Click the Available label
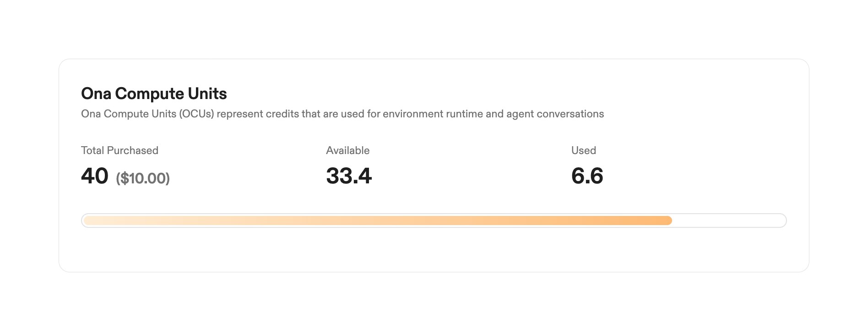The height and width of the screenshot is (331, 868). click(347, 150)
